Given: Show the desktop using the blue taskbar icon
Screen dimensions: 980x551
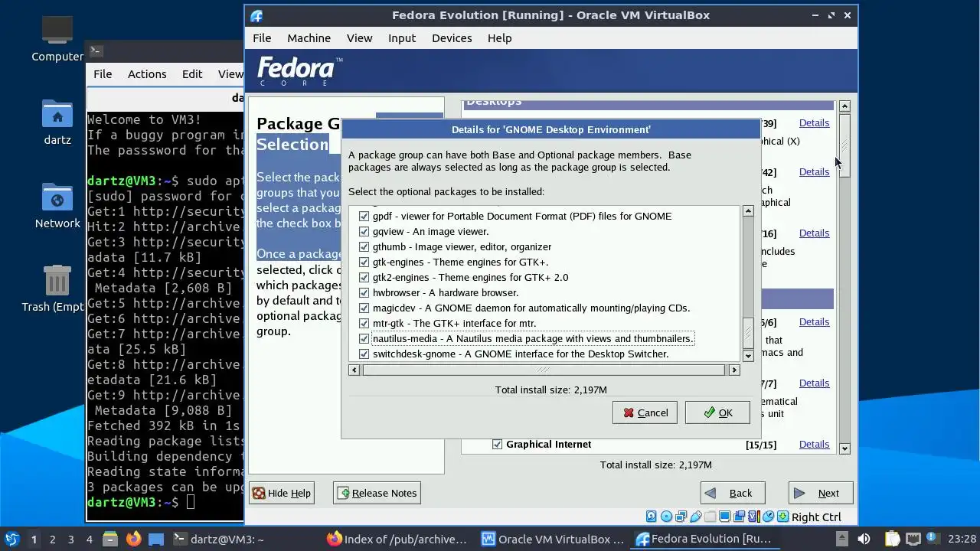Looking at the screenshot, I should (x=156, y=539).
